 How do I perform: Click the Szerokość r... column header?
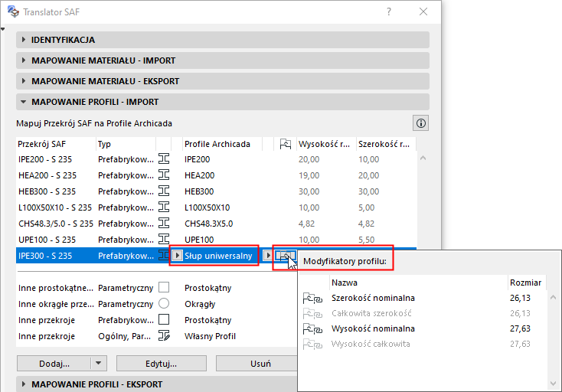[386, 144]
